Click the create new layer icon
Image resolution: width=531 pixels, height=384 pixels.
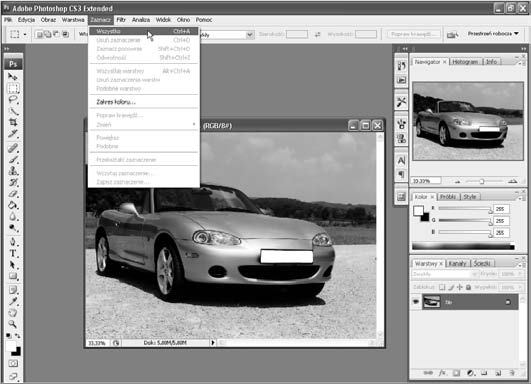pos(498,373)
